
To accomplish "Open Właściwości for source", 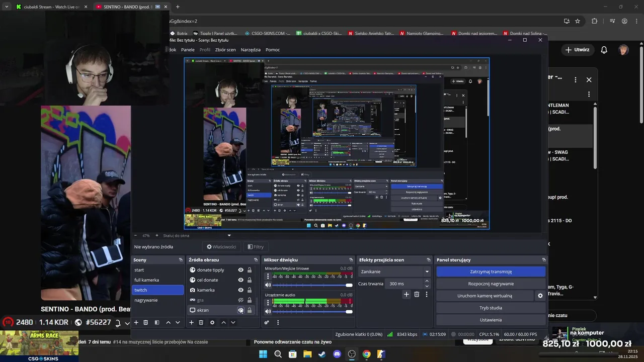I will pos(221,247).
